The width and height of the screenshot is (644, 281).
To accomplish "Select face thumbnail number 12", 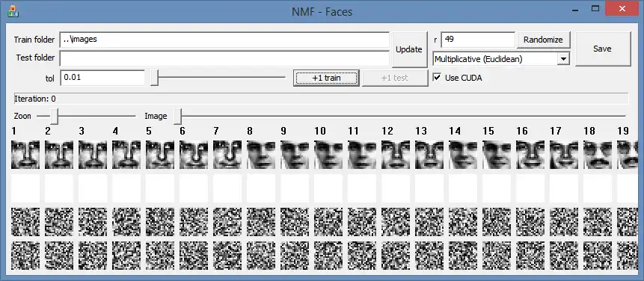I will (x=396, y=155).
